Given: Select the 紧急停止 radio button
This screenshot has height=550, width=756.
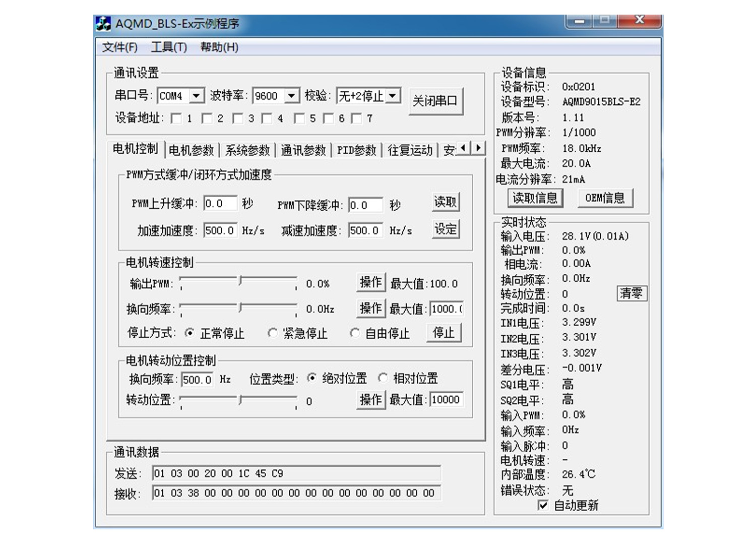Looking at the screenshot, I should point(273,333).
